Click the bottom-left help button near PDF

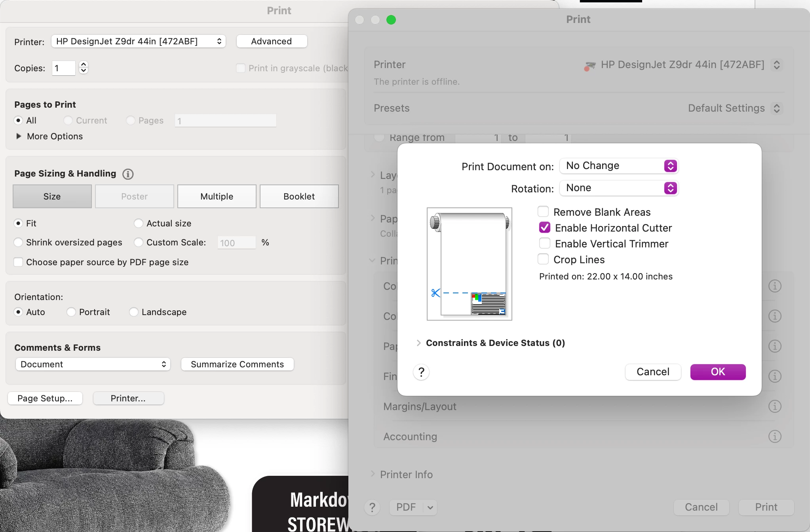372,507
